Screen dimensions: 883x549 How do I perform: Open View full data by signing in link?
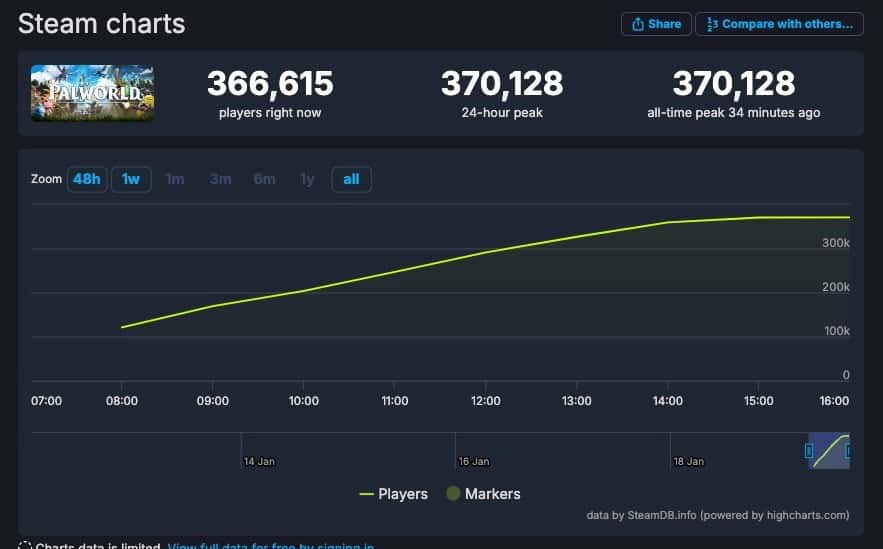[271, 546]
